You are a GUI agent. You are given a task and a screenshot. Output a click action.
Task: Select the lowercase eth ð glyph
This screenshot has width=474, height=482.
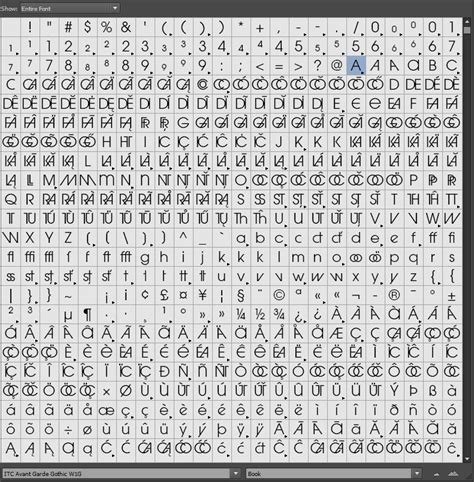pyautogui.click(x=394, y=411)
